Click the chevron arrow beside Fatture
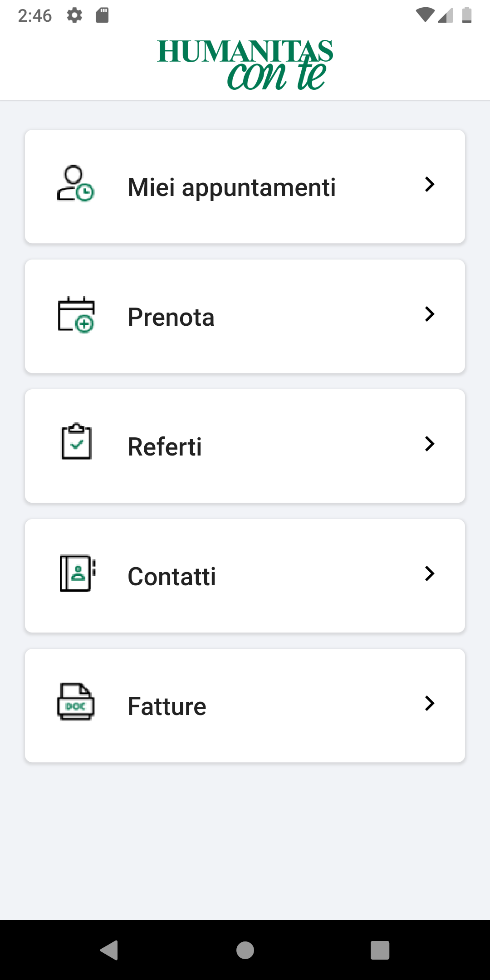Screen dimensions: 490x980 click(429, 703)
